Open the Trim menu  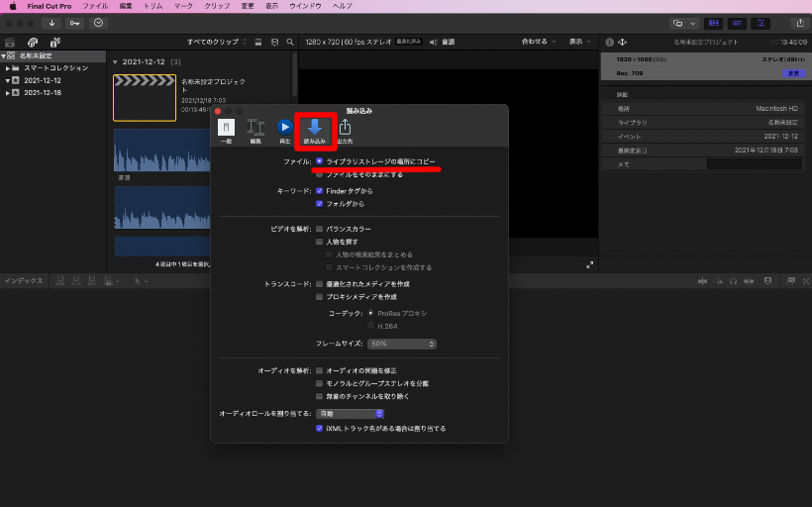153,6
